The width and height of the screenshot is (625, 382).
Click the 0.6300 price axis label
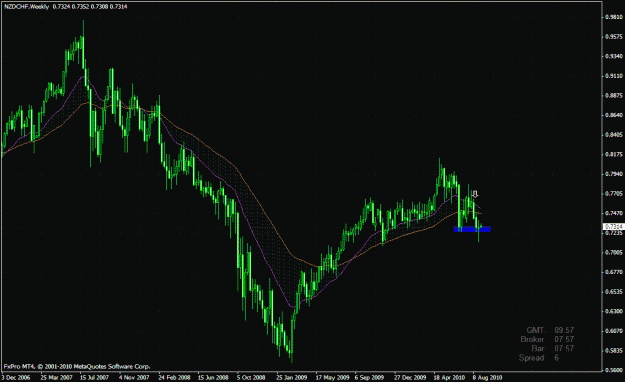point(613,311)
